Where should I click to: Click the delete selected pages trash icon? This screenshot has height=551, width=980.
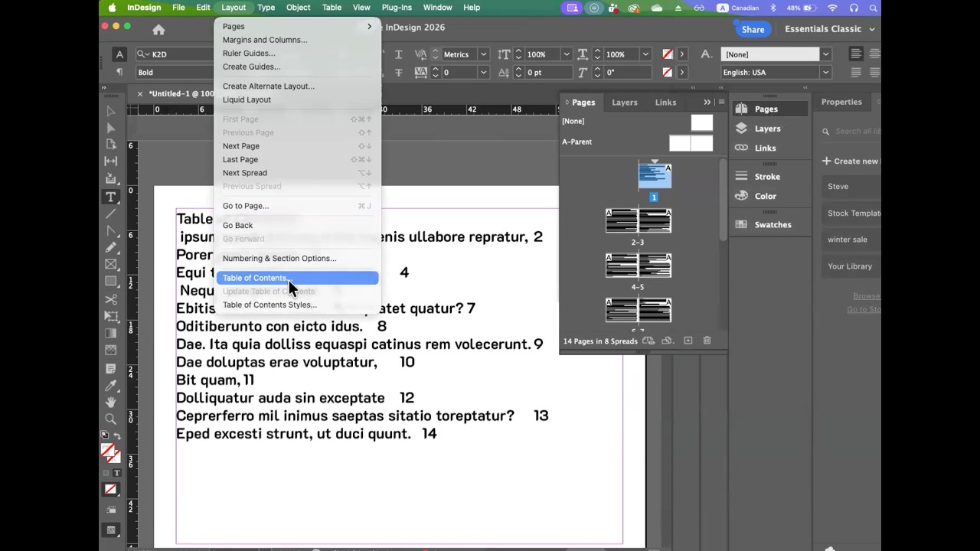click(707, 341)
